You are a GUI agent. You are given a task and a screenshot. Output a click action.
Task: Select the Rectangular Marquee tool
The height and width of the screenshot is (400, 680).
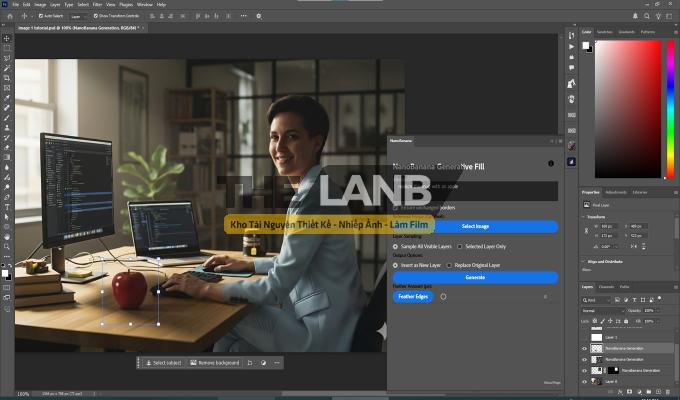7,48
